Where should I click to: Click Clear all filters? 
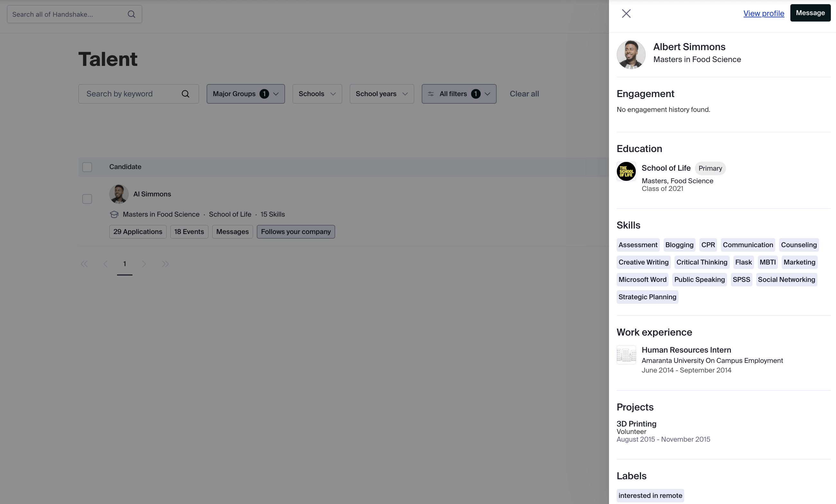[x=524, y=94]
